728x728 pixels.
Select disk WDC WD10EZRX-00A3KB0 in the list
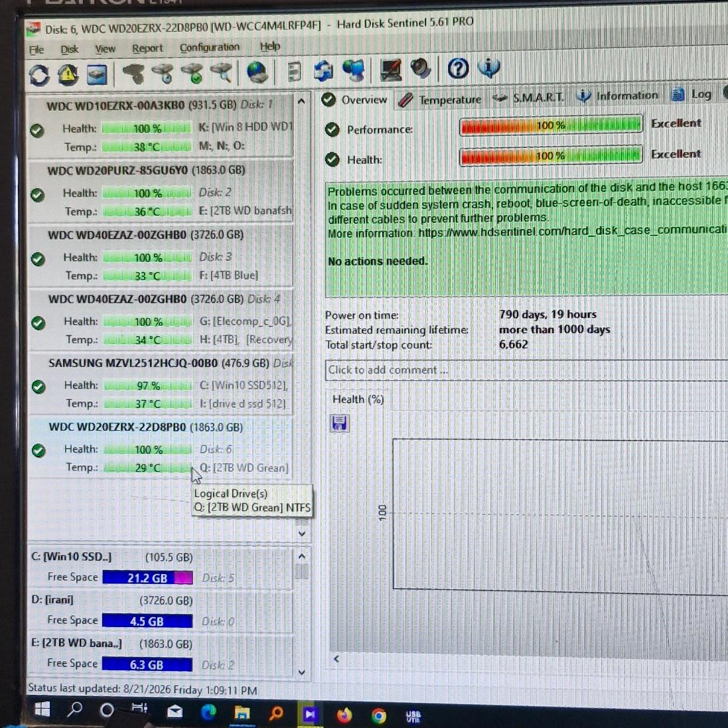click(161, 125)
